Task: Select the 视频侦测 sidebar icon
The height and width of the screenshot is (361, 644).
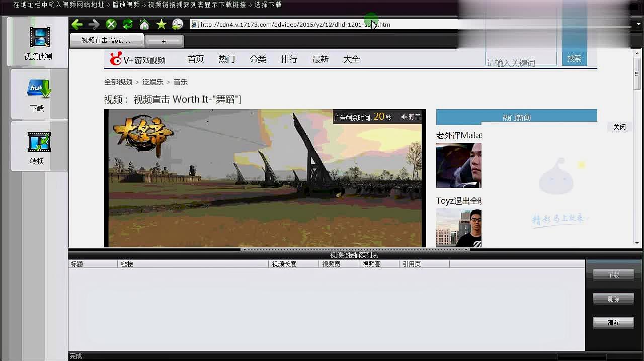Action: pyautogui.click(x=38, y=43)
